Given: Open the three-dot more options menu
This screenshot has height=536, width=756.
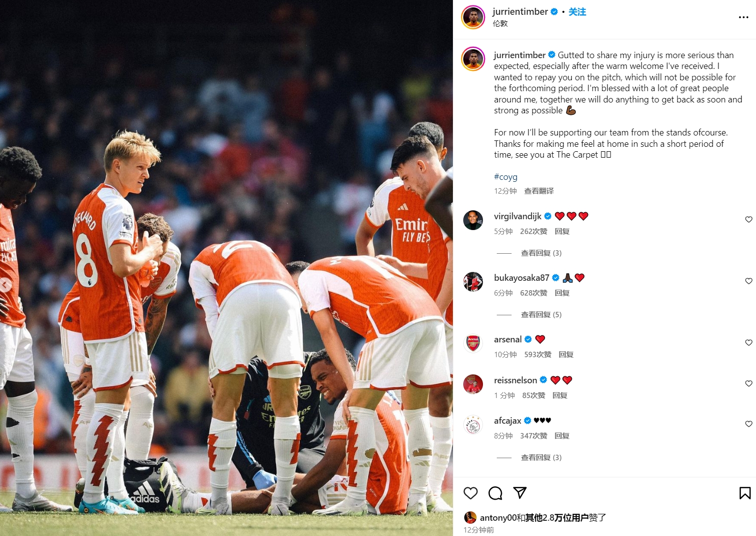Looking at the screenshot, I should coord(744,17).
